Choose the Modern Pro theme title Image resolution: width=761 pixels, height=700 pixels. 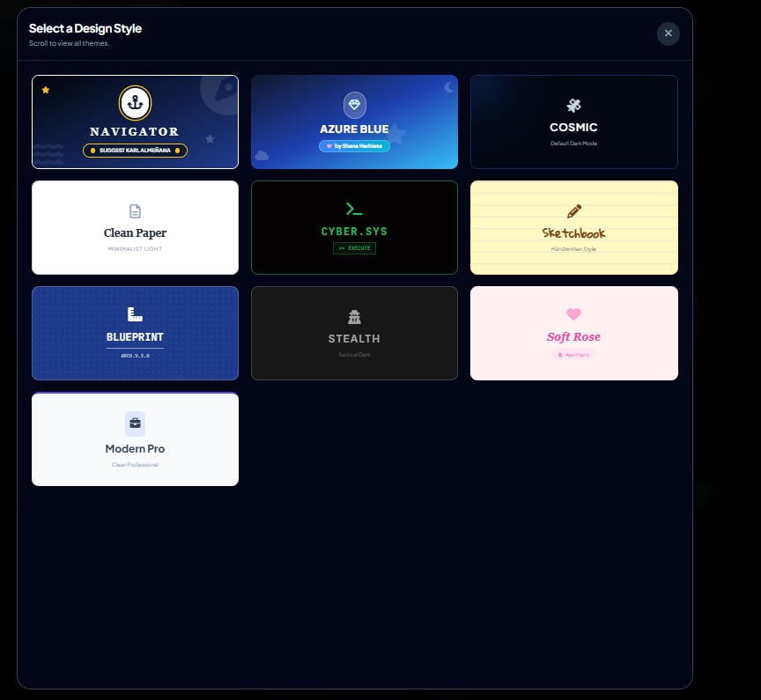coord(135,449)
